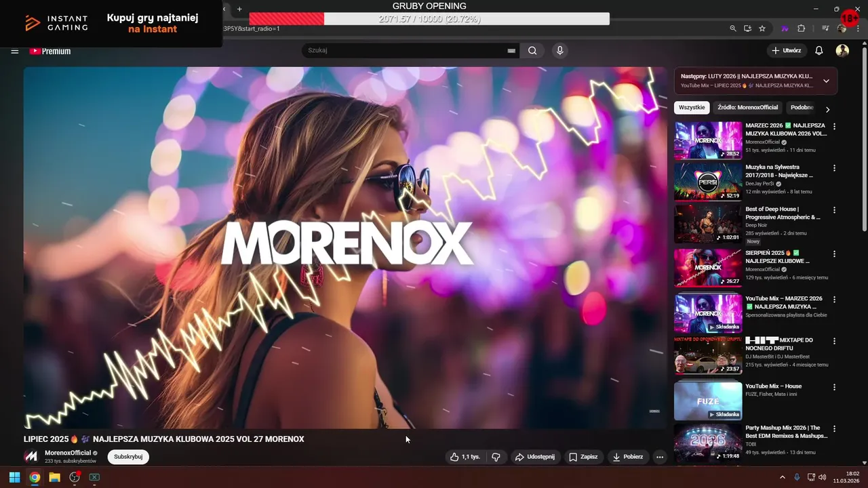Click the browser zoom magnifier icon

pos(733,28)
